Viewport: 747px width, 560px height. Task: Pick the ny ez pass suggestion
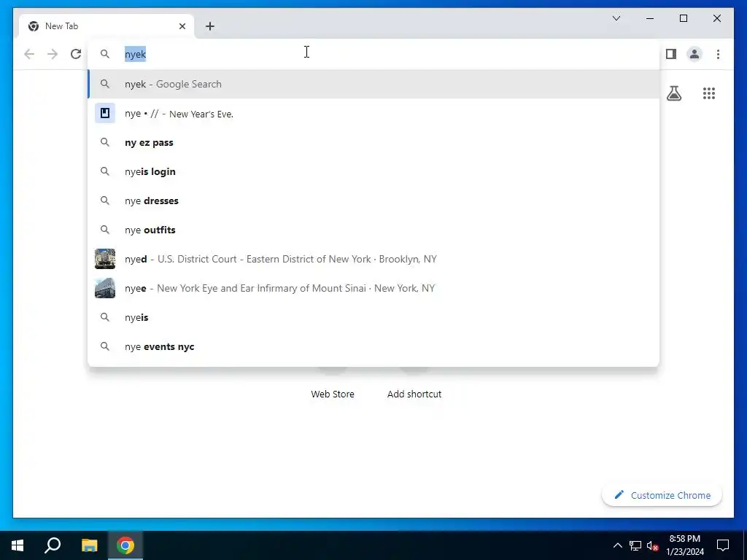373,142
